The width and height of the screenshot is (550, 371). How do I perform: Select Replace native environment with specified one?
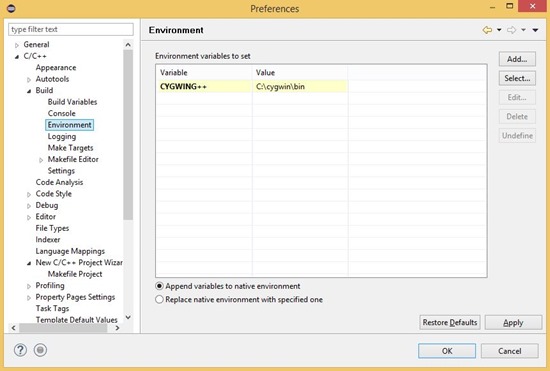(239, 299)
